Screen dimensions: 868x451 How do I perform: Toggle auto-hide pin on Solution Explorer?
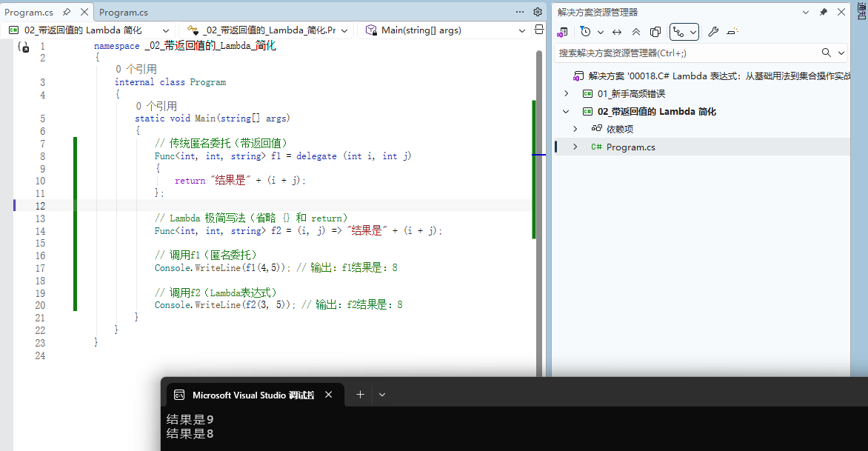823,12
